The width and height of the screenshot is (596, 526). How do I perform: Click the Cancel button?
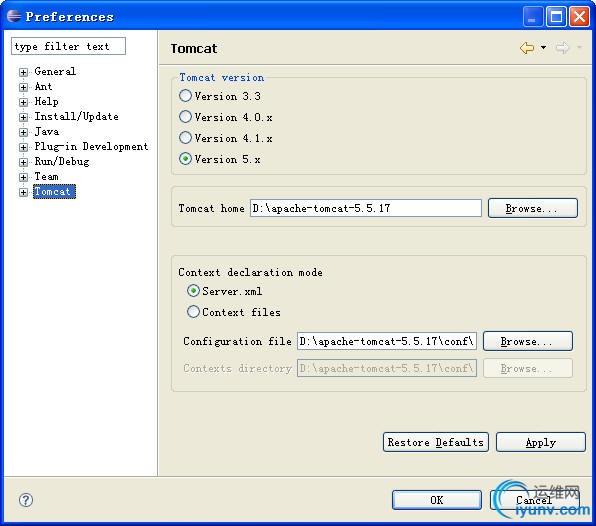point(534,500)
